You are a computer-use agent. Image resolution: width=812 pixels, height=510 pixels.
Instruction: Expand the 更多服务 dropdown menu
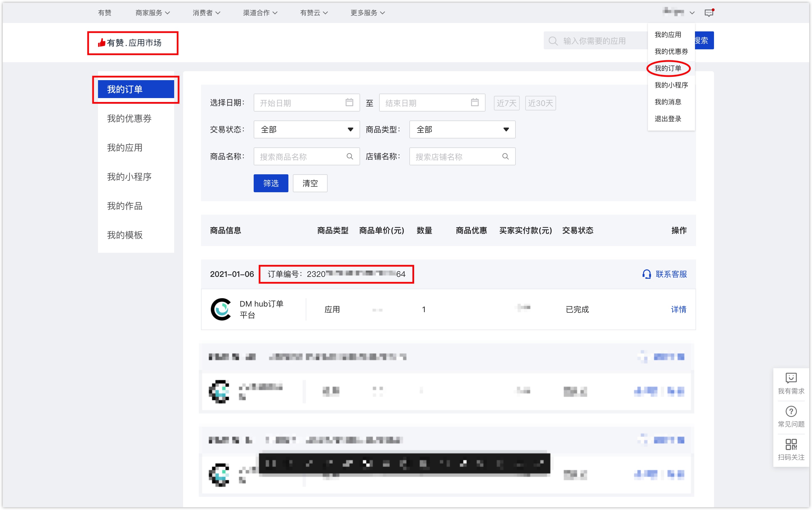(368, 13)
